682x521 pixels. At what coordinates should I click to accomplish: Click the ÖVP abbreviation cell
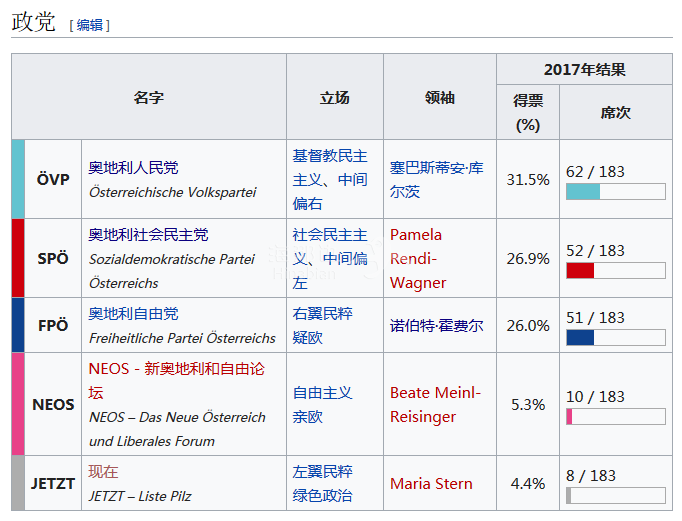[x=53, y=179]
